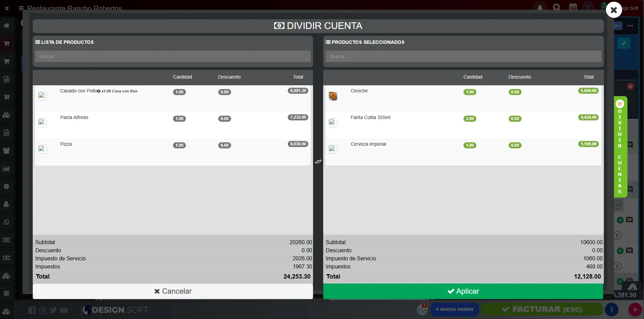Open the hamburger menu in the header

(21, 8)
